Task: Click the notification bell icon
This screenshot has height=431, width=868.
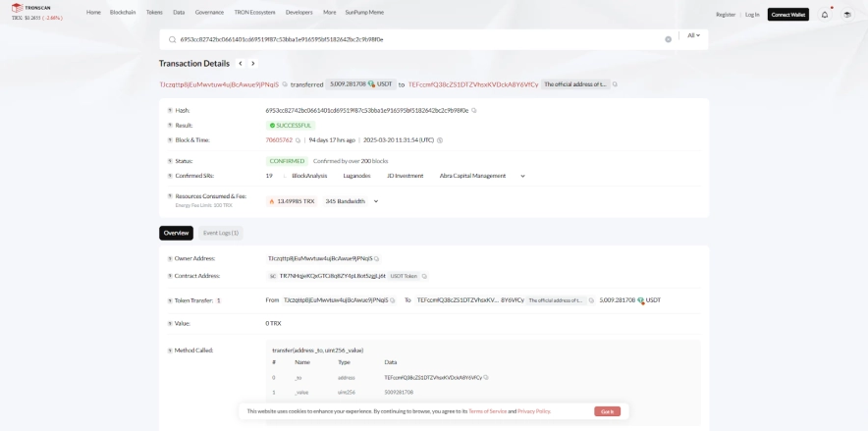Action: point(825,14)
